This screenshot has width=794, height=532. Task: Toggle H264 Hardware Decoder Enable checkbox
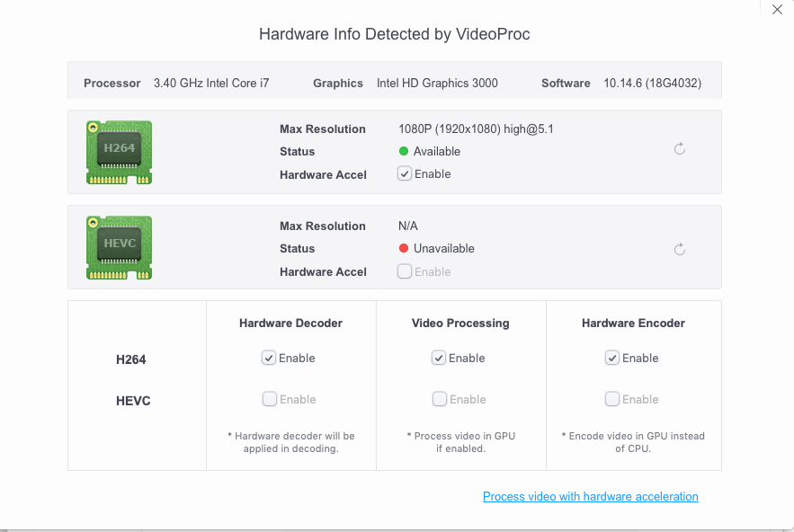(268, 358)
